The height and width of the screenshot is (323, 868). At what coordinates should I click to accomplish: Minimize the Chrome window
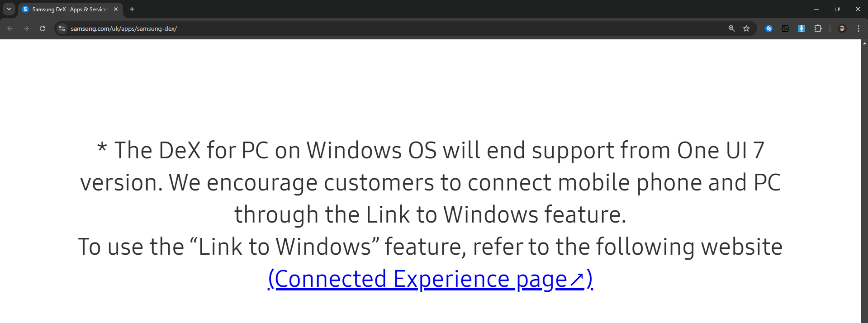816,9
